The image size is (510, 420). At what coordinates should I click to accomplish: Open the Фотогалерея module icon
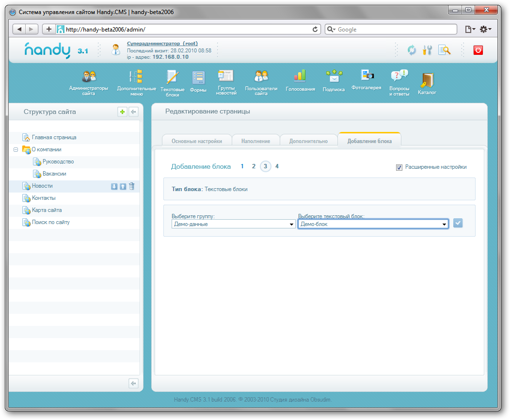click(x=367, y=75)
